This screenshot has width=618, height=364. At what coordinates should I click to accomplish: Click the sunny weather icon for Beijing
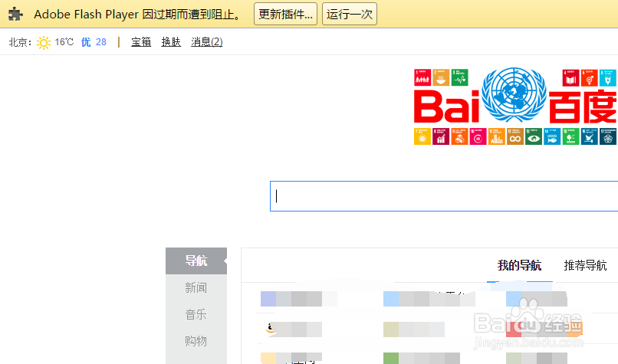click(x=44, y=42)
